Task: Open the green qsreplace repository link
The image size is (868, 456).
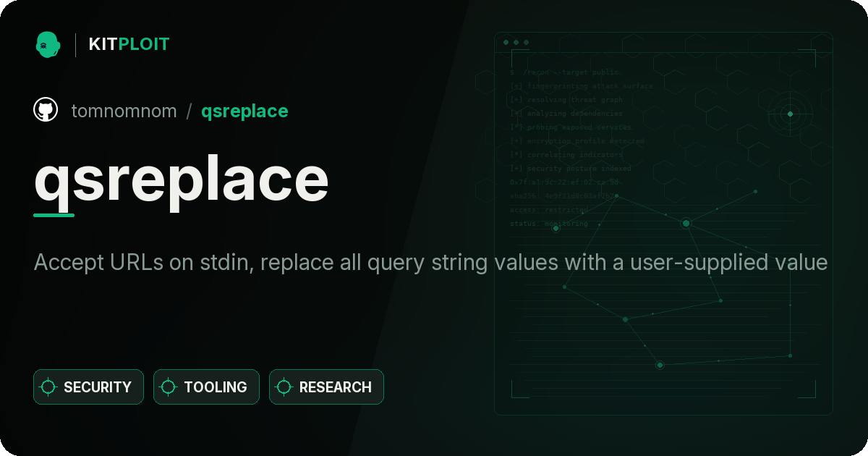Action: point(244,111)
